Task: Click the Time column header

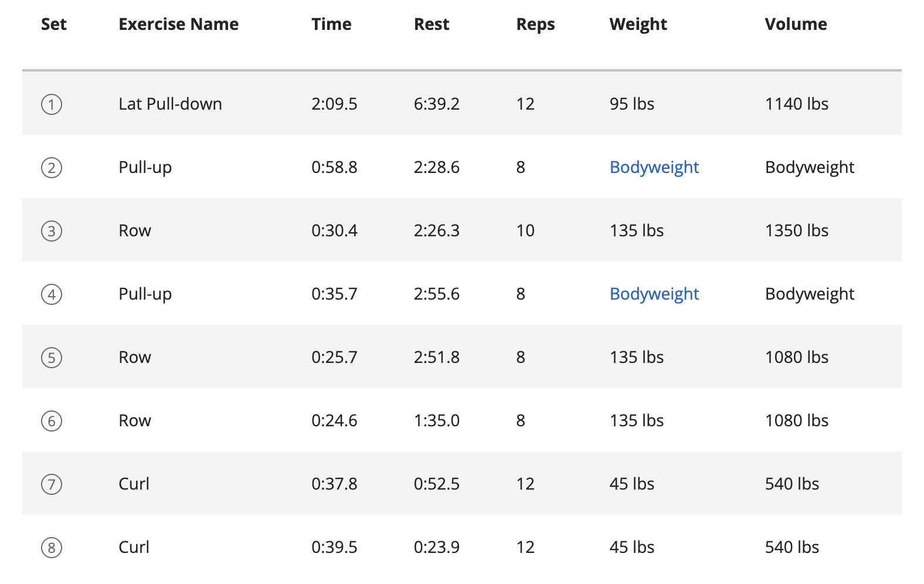Action: click(331, 25)
